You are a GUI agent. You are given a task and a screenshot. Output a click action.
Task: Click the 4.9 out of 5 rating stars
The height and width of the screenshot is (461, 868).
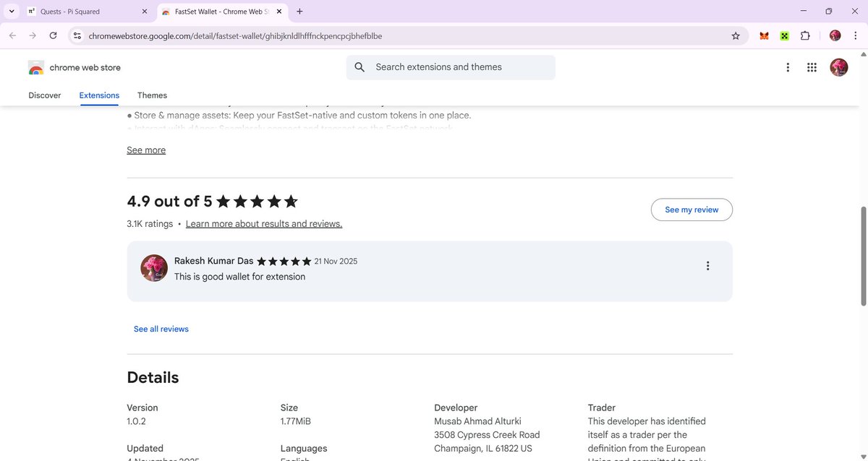[257, 202]
